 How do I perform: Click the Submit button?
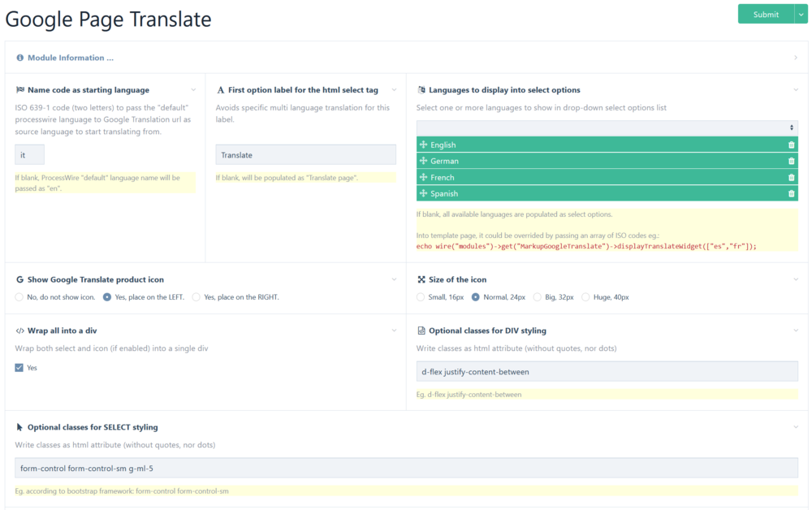[765, 15]
